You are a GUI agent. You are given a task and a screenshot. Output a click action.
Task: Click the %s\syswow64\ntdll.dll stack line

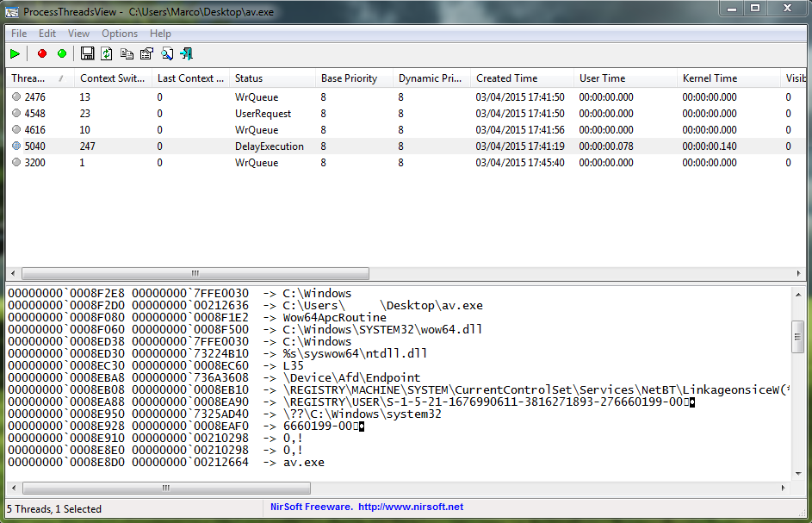(x=218, y=353)
